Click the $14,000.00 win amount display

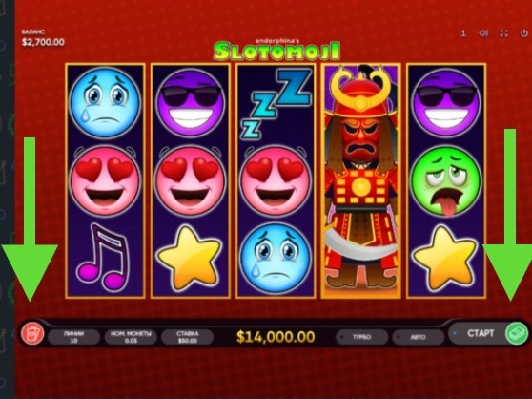(x=276, y=337)
